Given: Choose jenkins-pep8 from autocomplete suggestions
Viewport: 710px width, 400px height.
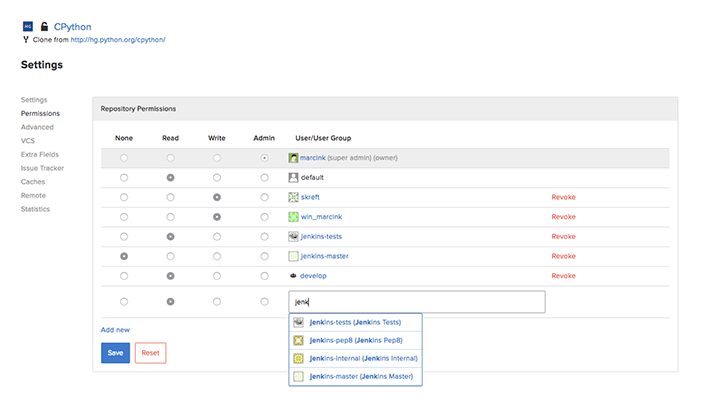Looking at the screenshot, I should pyautogui.click(x=355, y=340).
